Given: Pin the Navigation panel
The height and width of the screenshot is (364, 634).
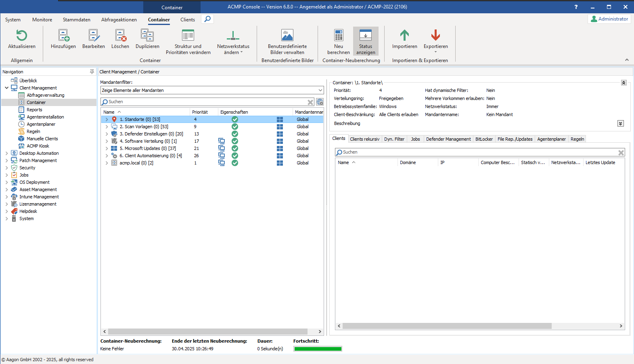Looking at the screenshot, I should coord(92,72).
